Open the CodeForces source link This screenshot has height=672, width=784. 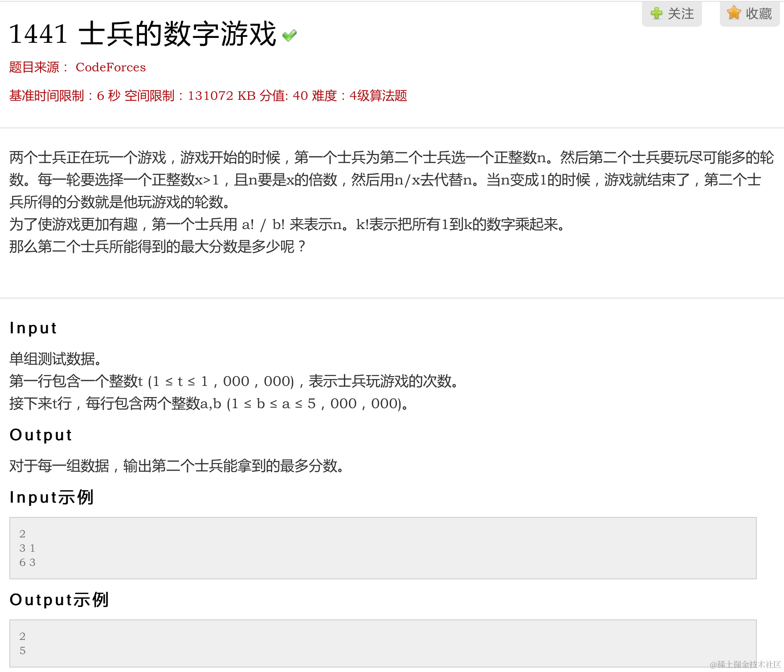click(110, 67)
